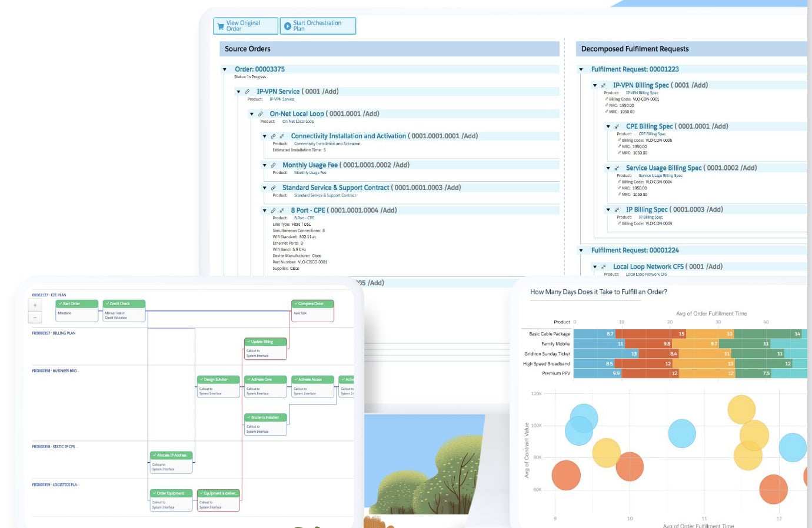Click link icon beside Monthly Usage Fee

[x=273, y=165]
